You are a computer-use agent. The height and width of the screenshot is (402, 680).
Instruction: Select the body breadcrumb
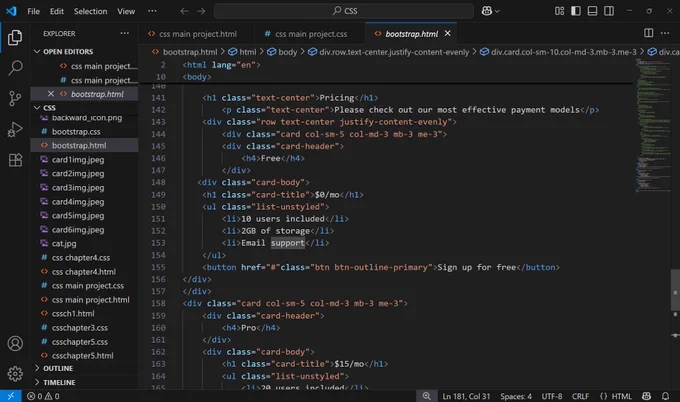(x=282, y=52)
